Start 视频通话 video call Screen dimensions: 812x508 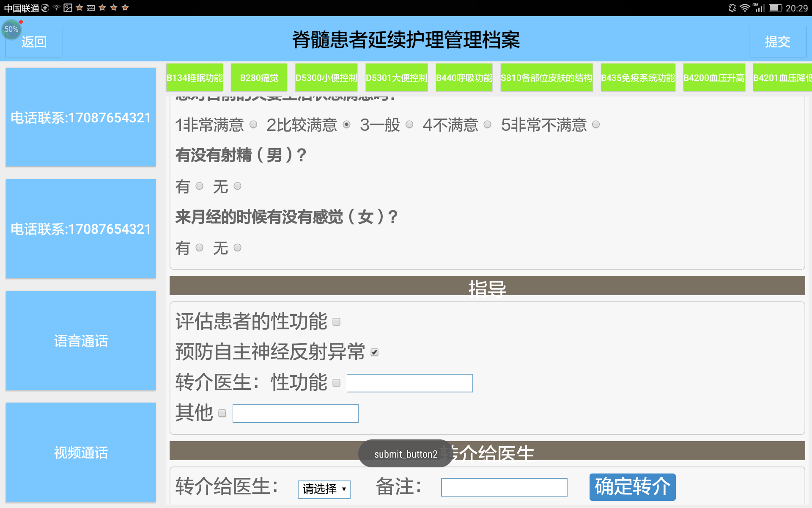(x=81, y=452)
